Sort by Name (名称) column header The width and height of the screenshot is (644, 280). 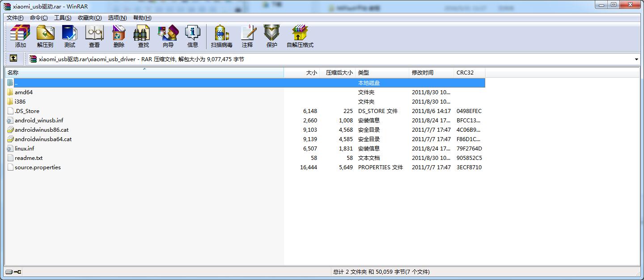click(144, 72)
